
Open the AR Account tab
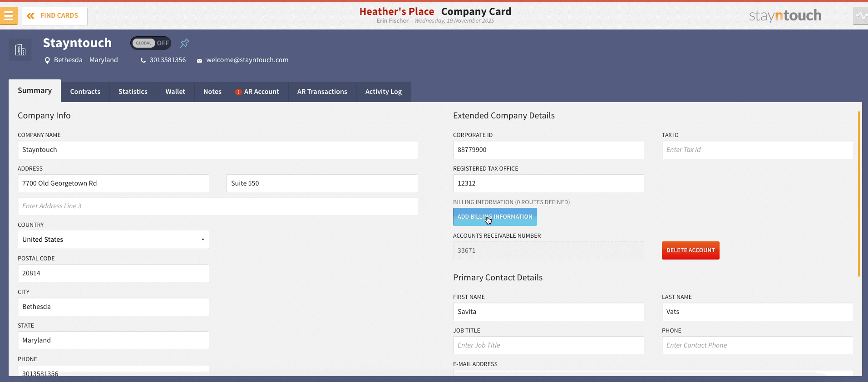(x=259, y=92)
